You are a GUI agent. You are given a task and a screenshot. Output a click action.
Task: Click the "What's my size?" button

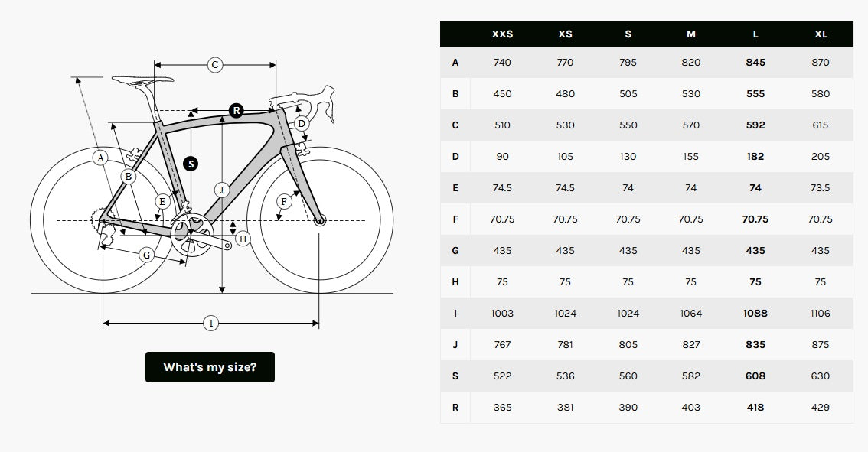(210, 367)
